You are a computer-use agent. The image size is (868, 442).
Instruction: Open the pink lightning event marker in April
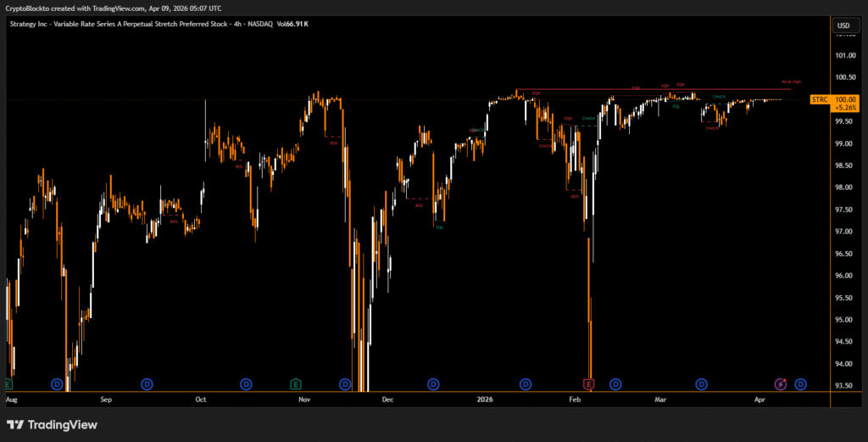tap(781, 384)
